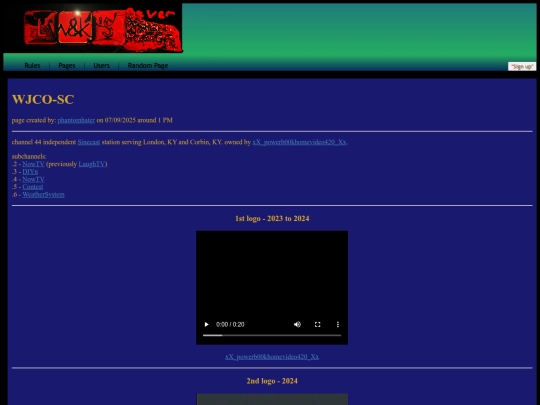Open the WeatherSystem subchannel link
This screenshot has height=405, width=540.
click(x=43, y=195)
